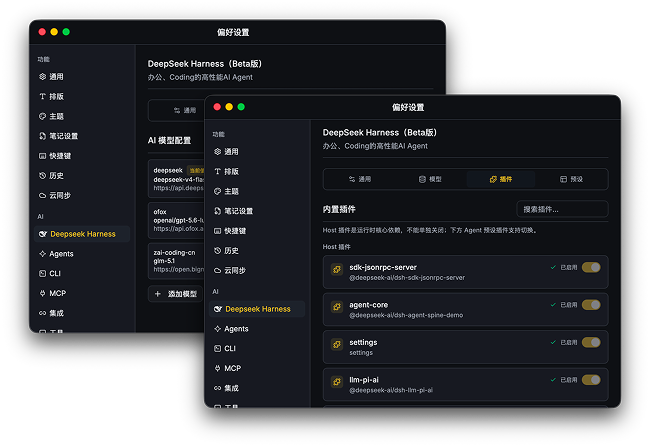Open 云同步 in front window sidebar
The image size is (650, 447).
230,270
